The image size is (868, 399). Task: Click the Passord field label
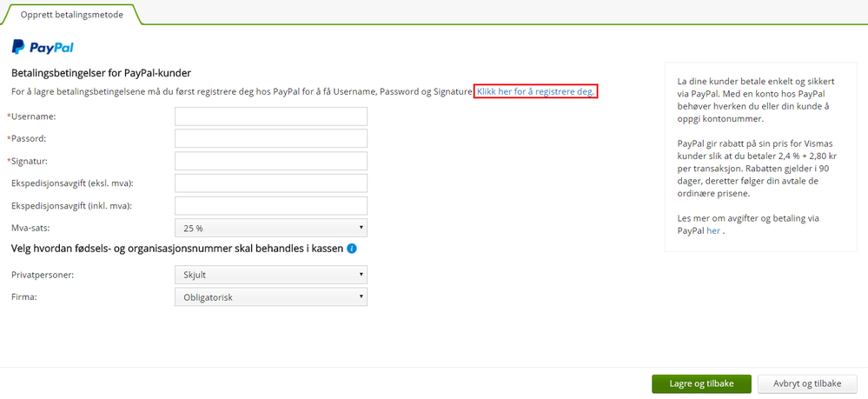(x=29, y=139)
